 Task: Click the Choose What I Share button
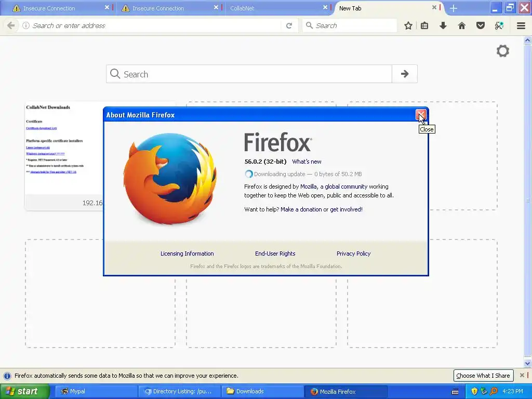(x=483, y=375)
